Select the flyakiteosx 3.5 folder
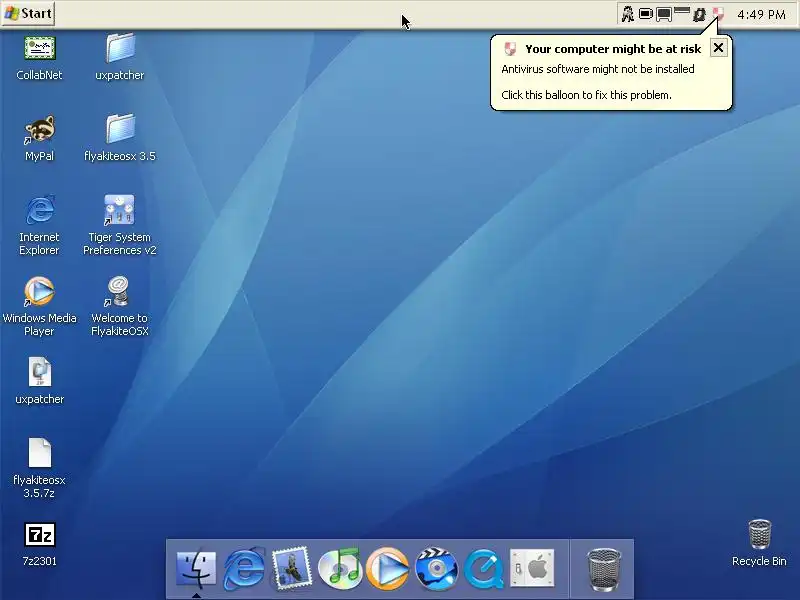800x600 pixels. (120, 138)
